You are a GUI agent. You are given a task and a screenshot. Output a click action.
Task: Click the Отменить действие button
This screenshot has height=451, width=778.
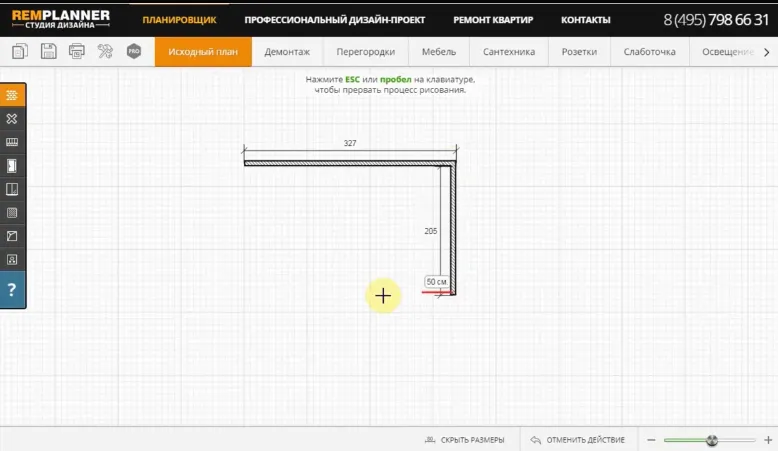click(x=578, y=440)
